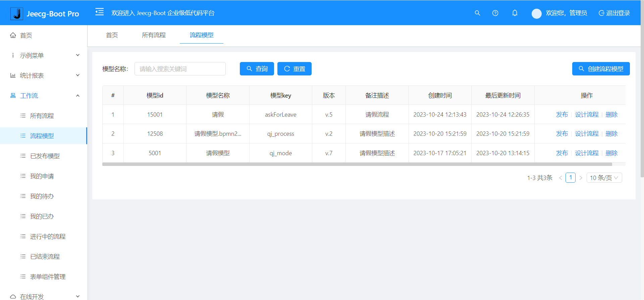Click version cell v.7

(329, 153)
